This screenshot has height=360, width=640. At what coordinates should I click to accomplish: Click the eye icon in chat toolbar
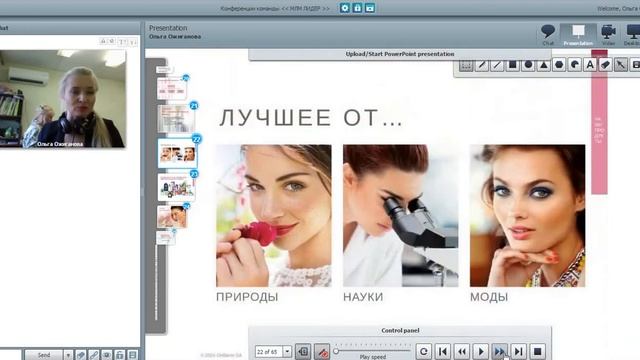point(107,355)
